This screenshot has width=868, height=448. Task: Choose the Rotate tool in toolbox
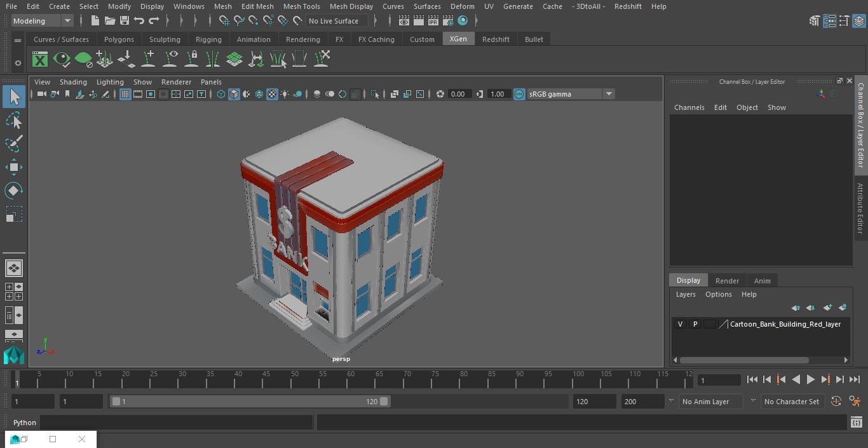pyautogui.click(x=13, y=191)
